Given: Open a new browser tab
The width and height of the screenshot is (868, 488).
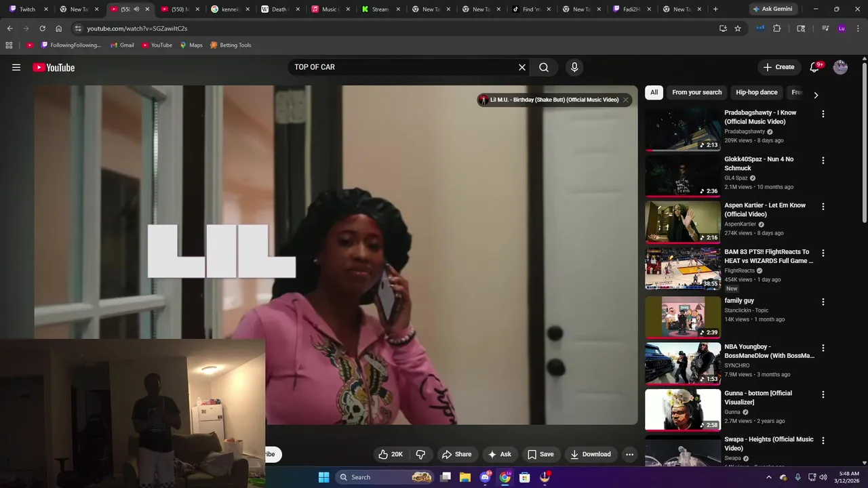Looking at the screenshot, I should pos(715,9).
